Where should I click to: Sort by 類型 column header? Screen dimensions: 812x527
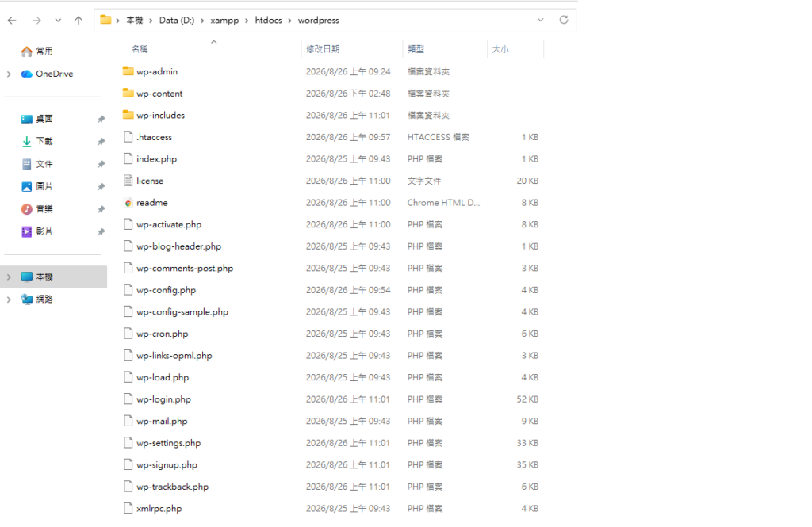(x=416, y=49)
